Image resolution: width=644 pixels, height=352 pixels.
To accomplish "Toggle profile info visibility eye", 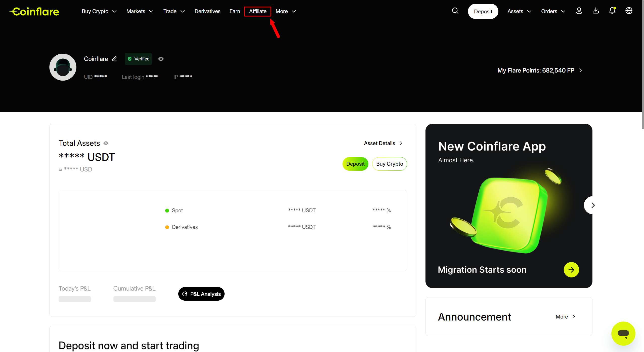I will [161, 59].
